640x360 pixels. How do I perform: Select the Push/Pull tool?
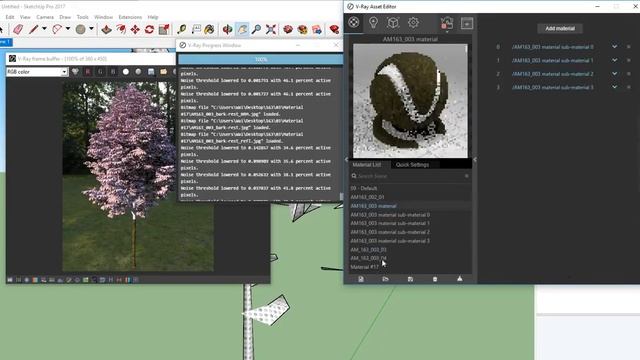[107, 29]
